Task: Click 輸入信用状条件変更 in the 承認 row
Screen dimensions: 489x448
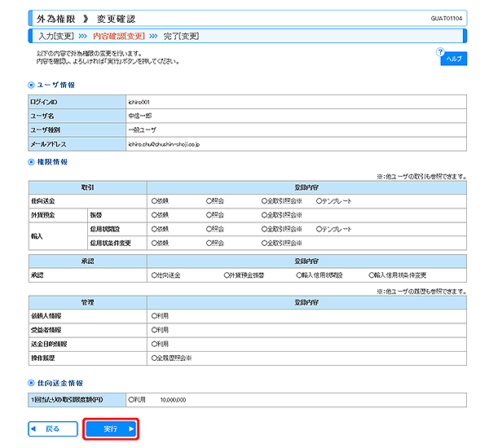Action: [x=398, y=275]
